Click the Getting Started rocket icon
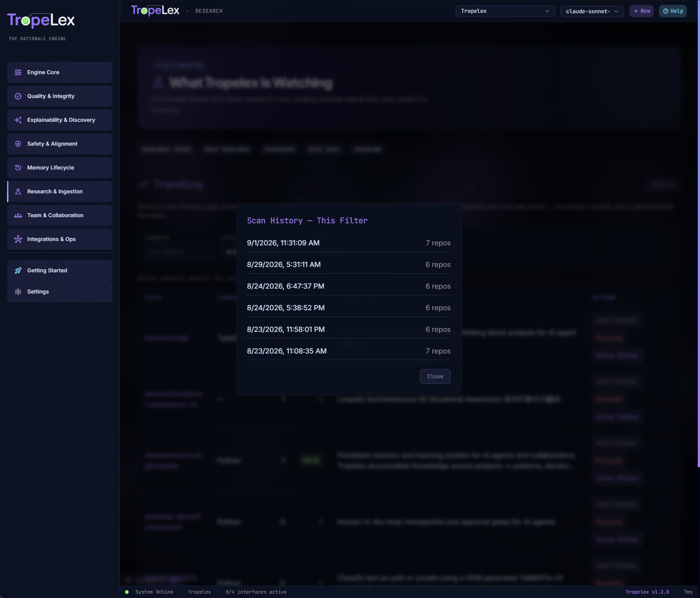 coord(18,271)
